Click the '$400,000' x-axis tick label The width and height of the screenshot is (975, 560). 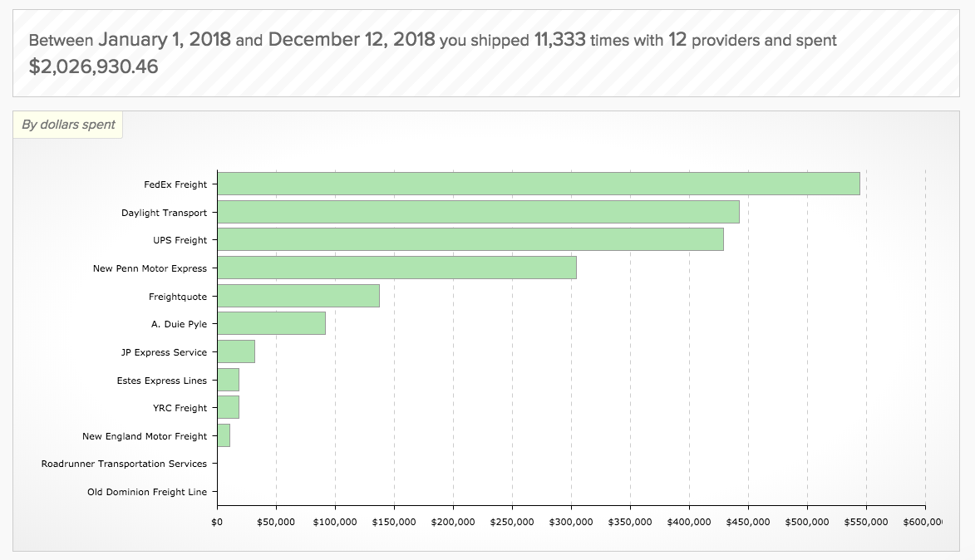pyautogui.click(x=689, y=522)
